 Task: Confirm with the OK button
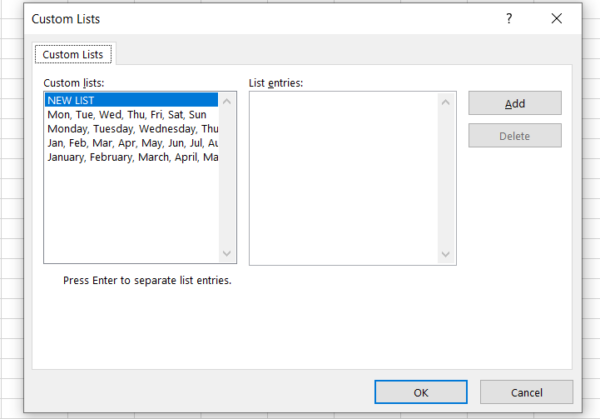tap(420, 392)
